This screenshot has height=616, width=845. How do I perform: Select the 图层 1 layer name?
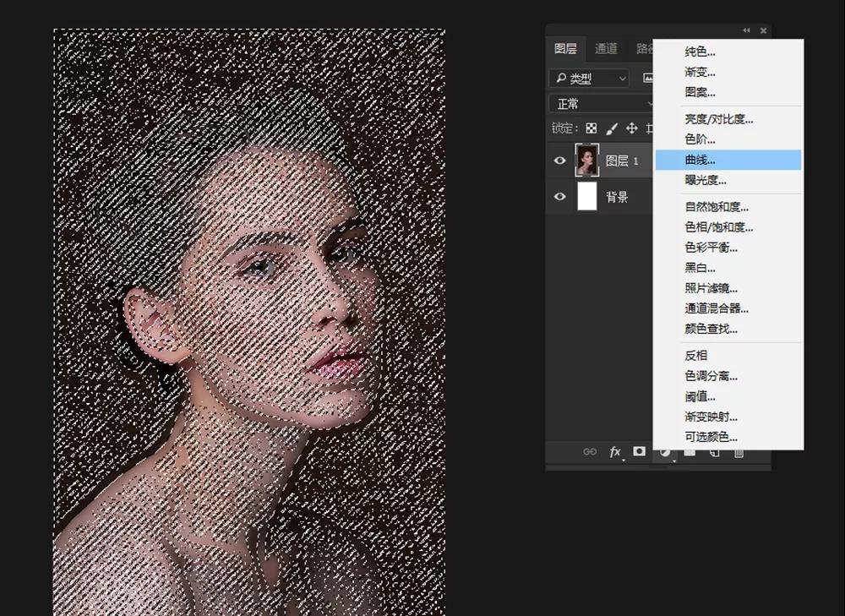click(622, 161)
